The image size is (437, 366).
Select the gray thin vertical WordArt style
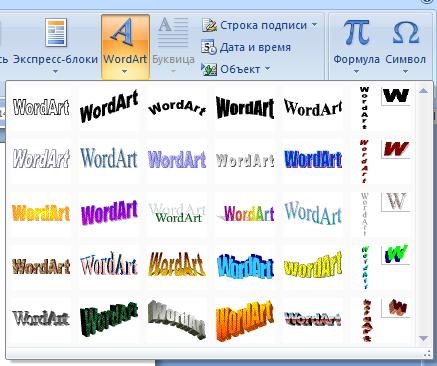point(365,214)
